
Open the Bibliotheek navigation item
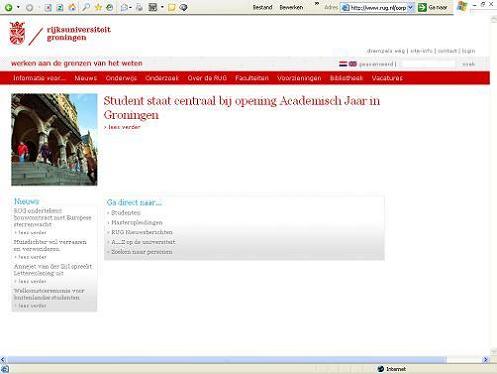[x=346, y=78]
